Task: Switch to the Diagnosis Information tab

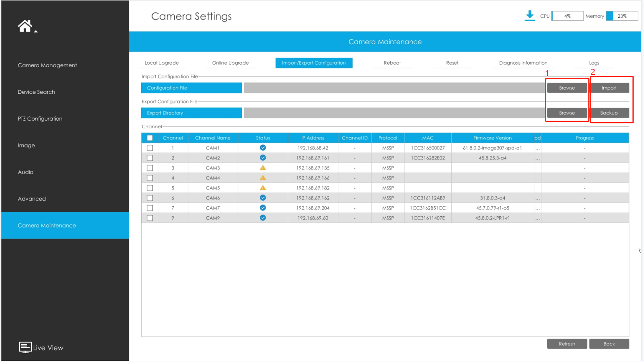Action: pyautogui.click(x=523, y=63)
